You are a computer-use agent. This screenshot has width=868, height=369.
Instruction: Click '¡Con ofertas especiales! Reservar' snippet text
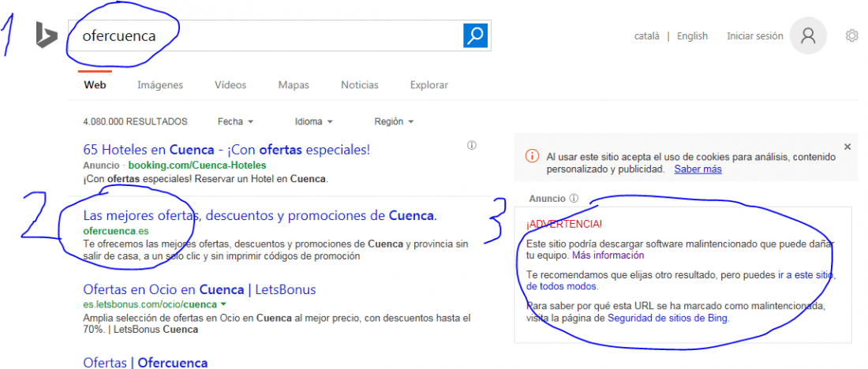click(x=205, y=179)
